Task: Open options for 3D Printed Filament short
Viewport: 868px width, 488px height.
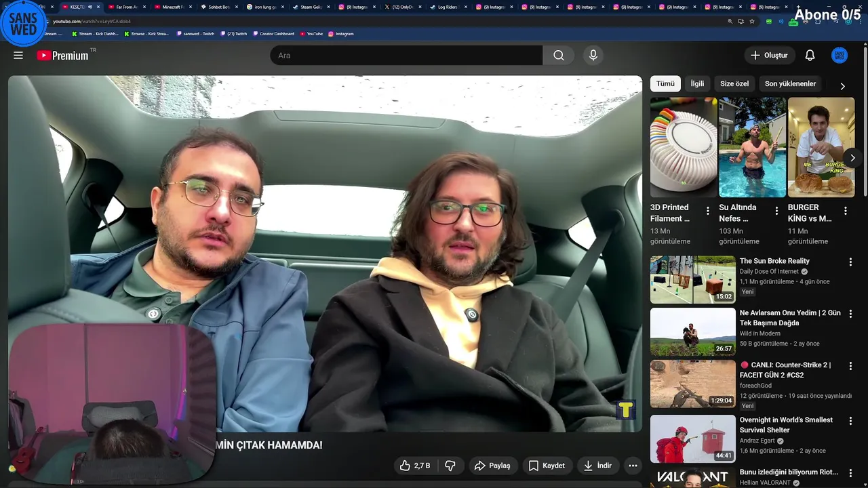Action: tap(708, 211)
